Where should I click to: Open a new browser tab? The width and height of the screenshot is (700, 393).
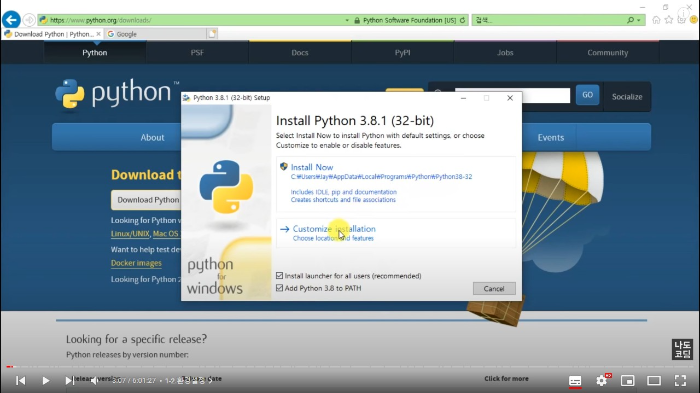click(x=212, y=34)
